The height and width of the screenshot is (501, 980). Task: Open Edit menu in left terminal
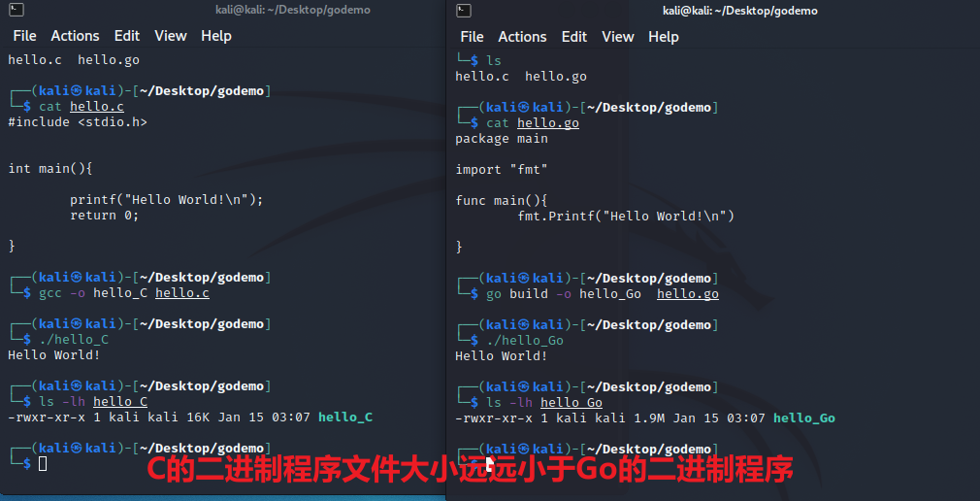point(127,36)
